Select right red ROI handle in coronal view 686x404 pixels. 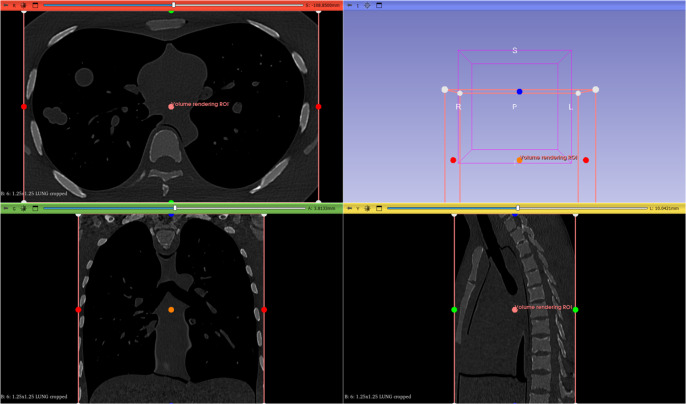[264, 309]
